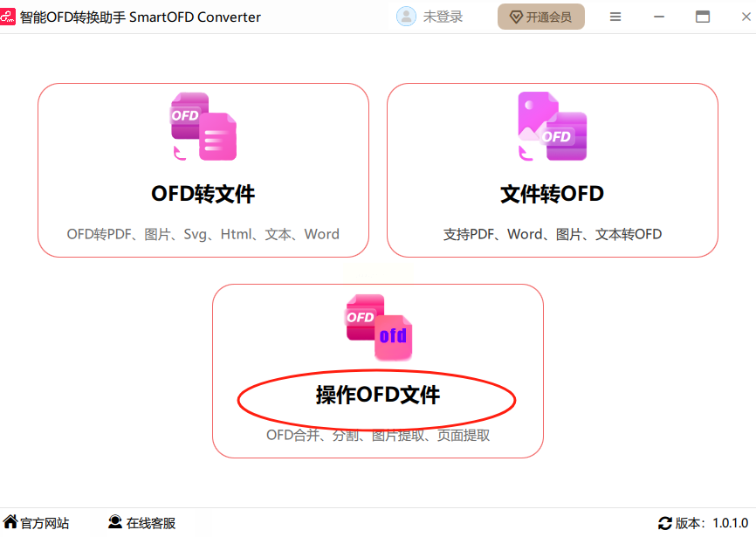Select the OFD转文件 title
This screenshot has width=756, height=537.
[x=203, y=194]
